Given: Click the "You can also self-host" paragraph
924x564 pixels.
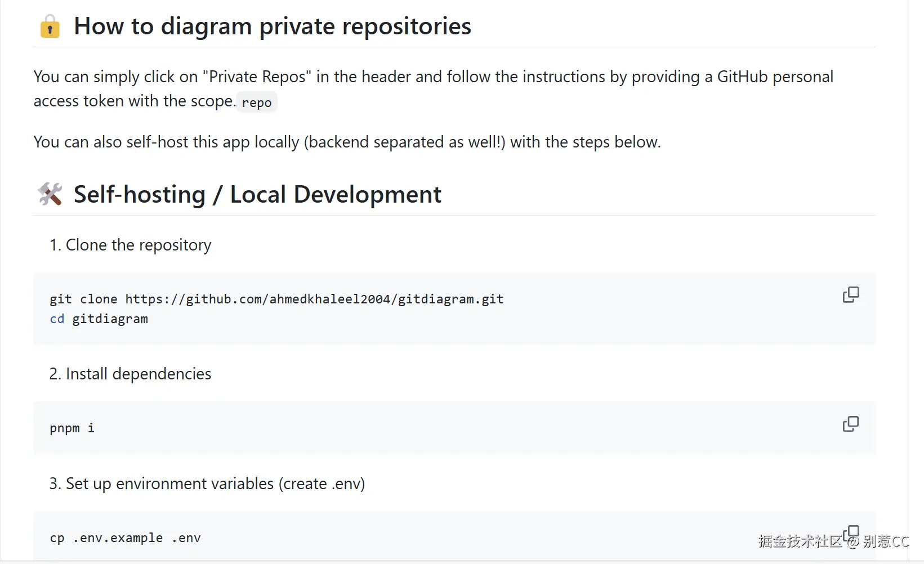Looking at the screenshot, I should [x=347, y=142].
